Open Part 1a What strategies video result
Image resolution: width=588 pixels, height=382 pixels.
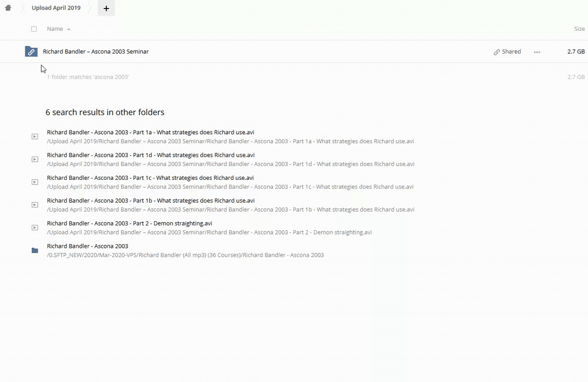(x=150, y=132)
